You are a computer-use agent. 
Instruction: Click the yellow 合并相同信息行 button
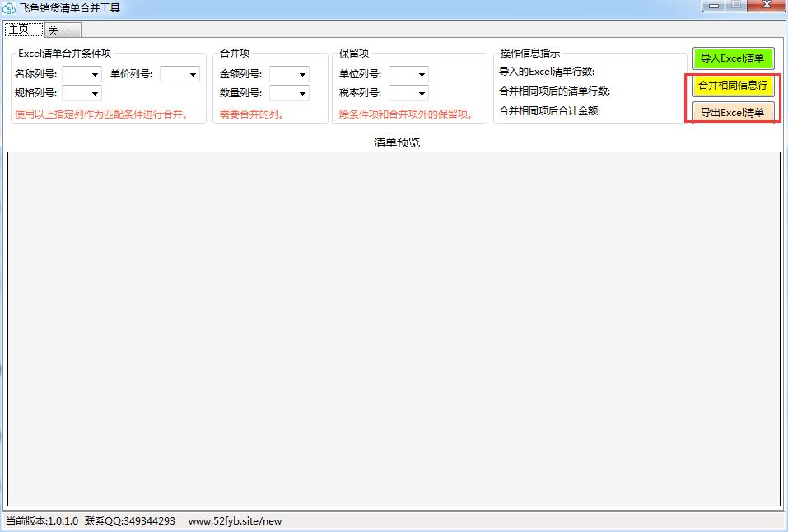[x=733, y=86]
